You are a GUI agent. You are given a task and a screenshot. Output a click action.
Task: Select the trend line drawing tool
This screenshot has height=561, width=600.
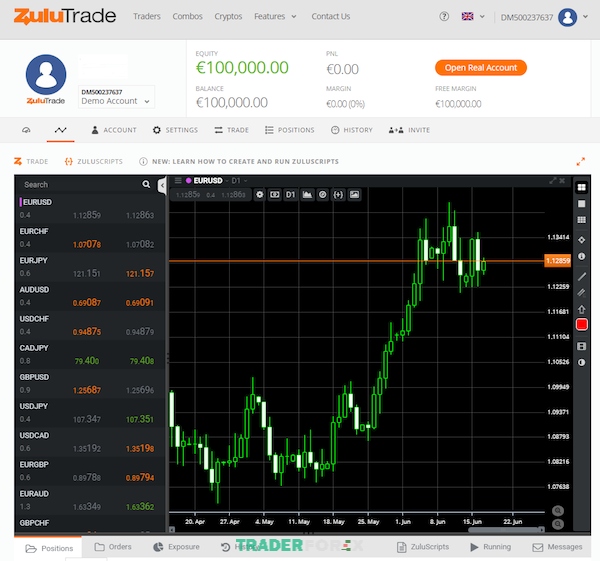[581, 276]
